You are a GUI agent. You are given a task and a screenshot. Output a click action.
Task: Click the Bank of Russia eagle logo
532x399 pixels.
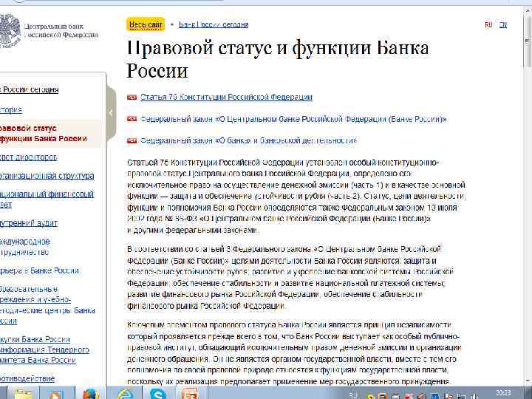[9, 30]
